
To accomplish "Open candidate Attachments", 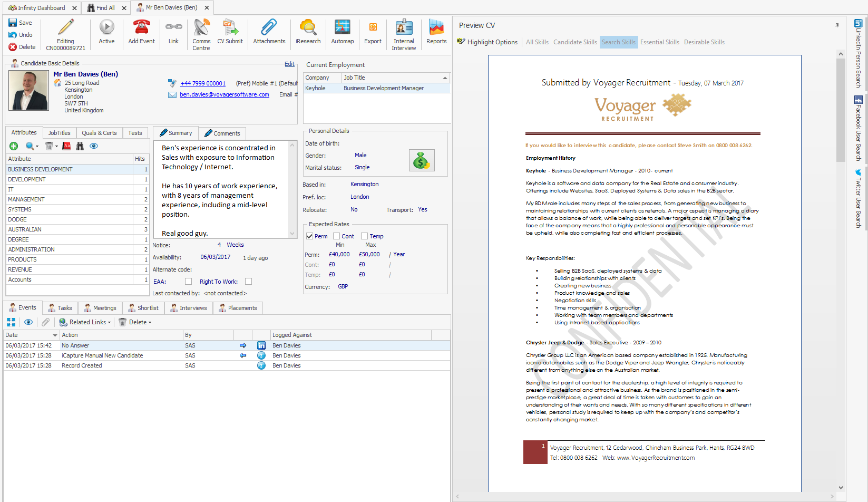I will (x=269, y=33).
